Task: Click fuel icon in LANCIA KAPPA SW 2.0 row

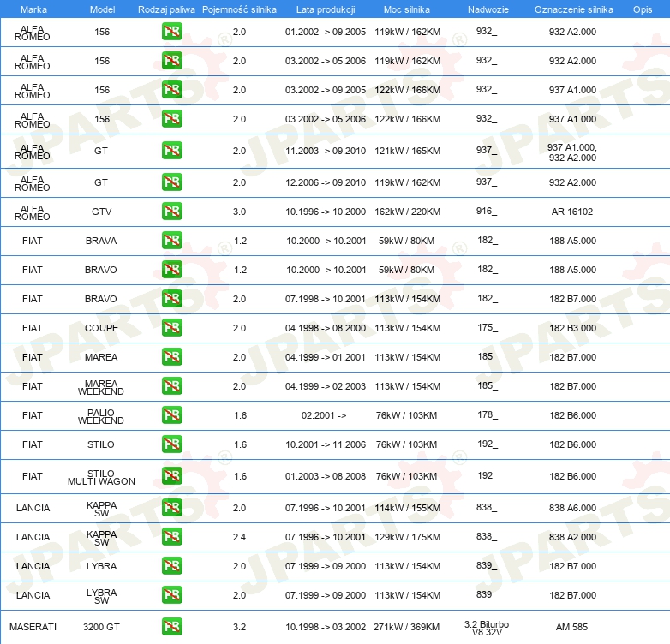Action: pos(171,508)
